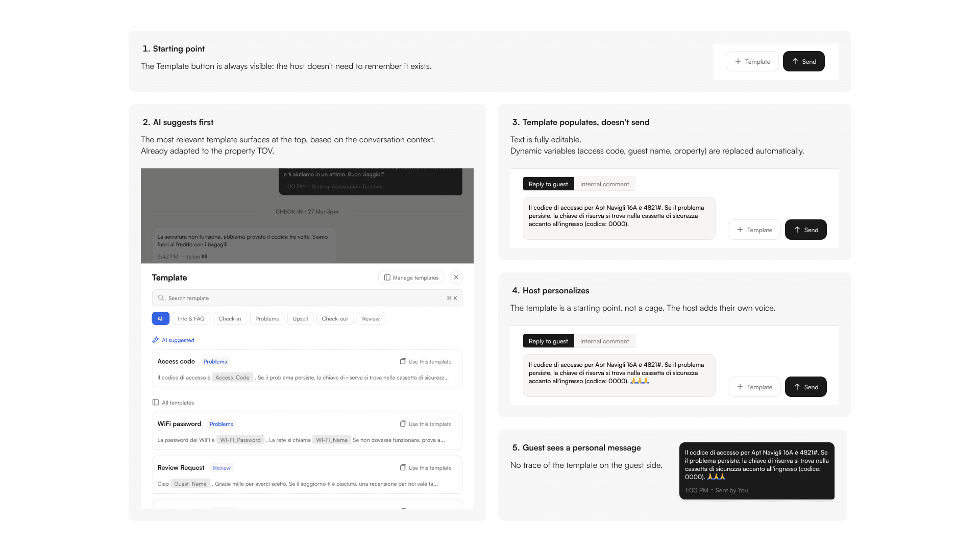The image size is (980, 551).
Task: Click the sent guest message bubble in step 5
Action: tap(756, 471)
